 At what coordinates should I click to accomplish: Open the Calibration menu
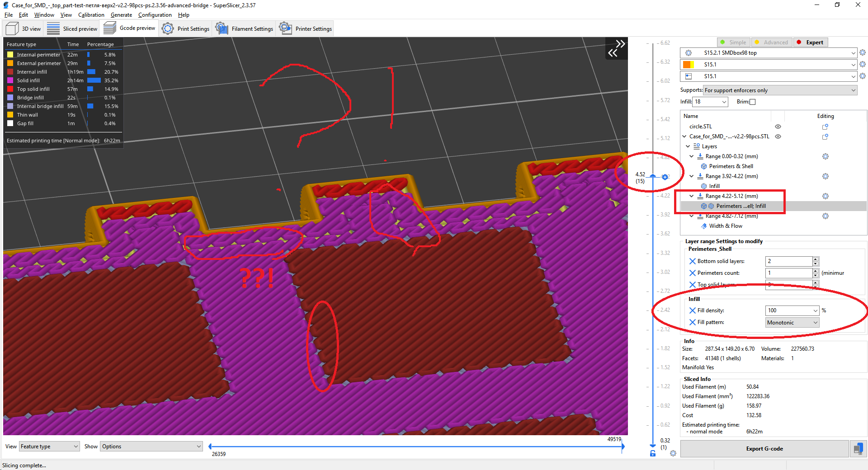click(x=91, y=14)
